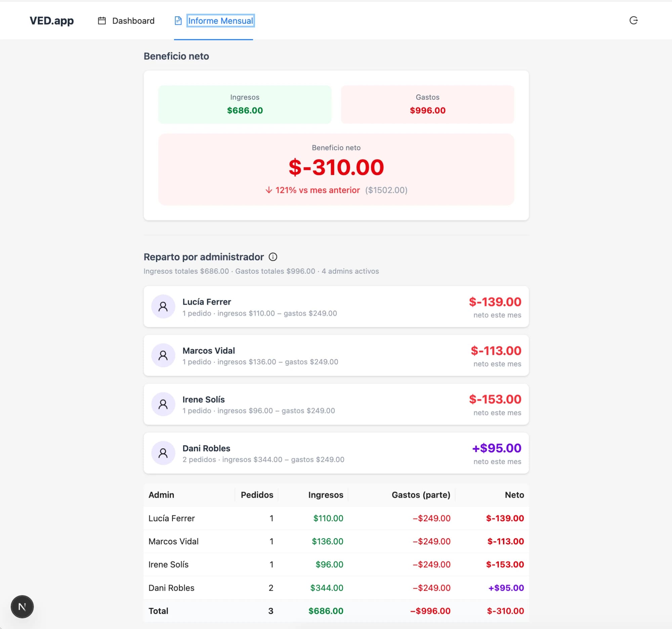
Task: Click the Next.js dev tools badge
Action: pos(22,607)
